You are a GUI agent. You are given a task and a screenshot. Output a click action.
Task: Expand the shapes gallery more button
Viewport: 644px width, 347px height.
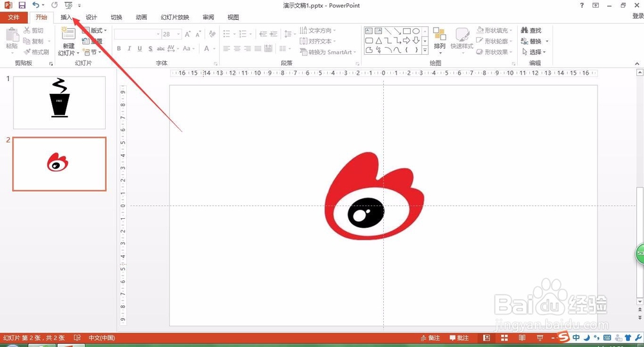pyautogui.click(x=425, y=50)
